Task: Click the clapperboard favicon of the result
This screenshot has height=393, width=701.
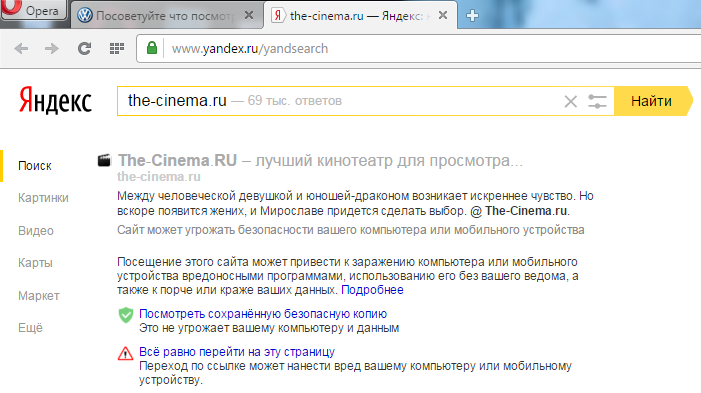Action: (x=104, y=160)
